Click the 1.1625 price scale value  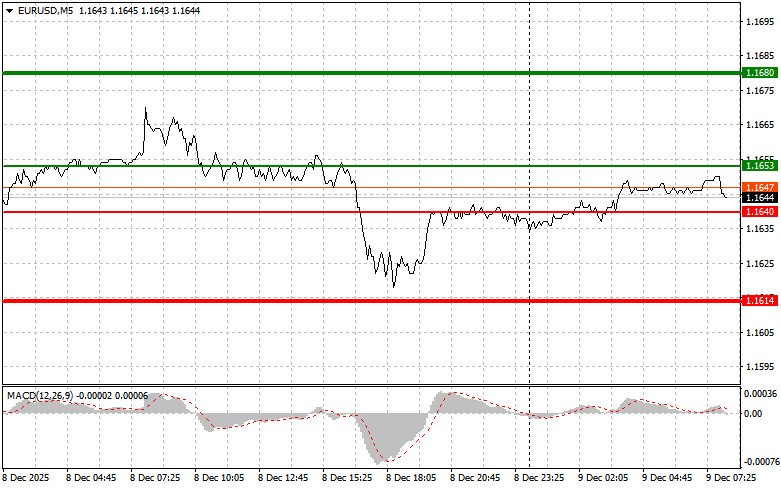pyautogui.click(x=760, y=263)
